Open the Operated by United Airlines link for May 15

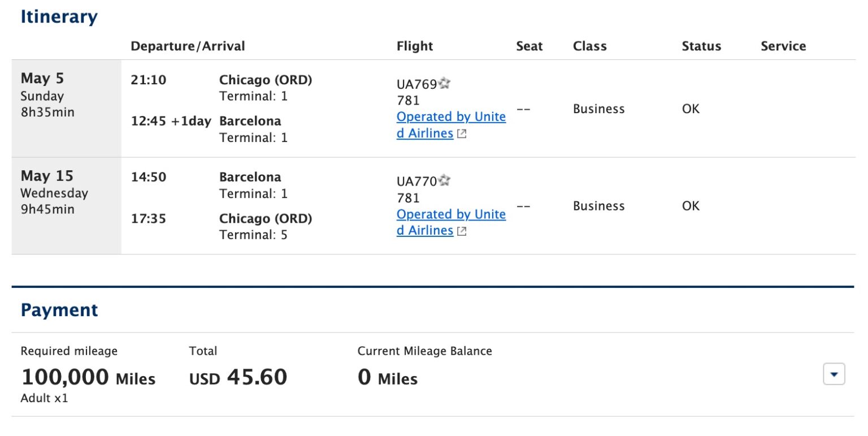point(450,214)
